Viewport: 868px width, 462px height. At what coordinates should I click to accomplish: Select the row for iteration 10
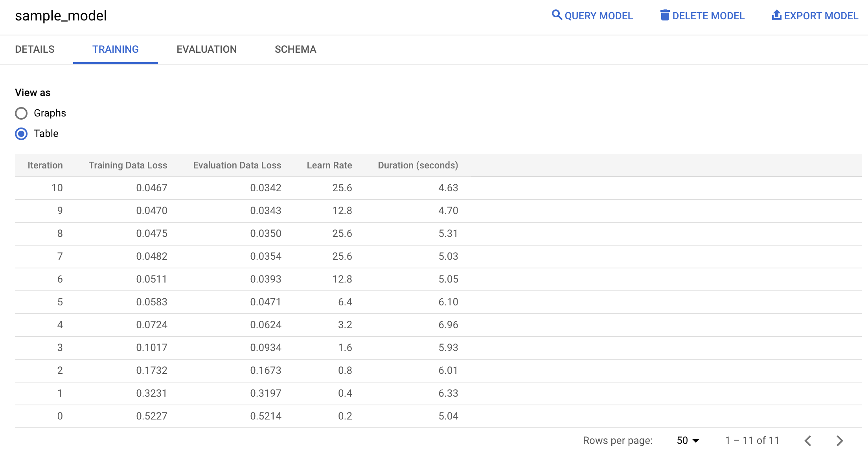pos(236,188)
